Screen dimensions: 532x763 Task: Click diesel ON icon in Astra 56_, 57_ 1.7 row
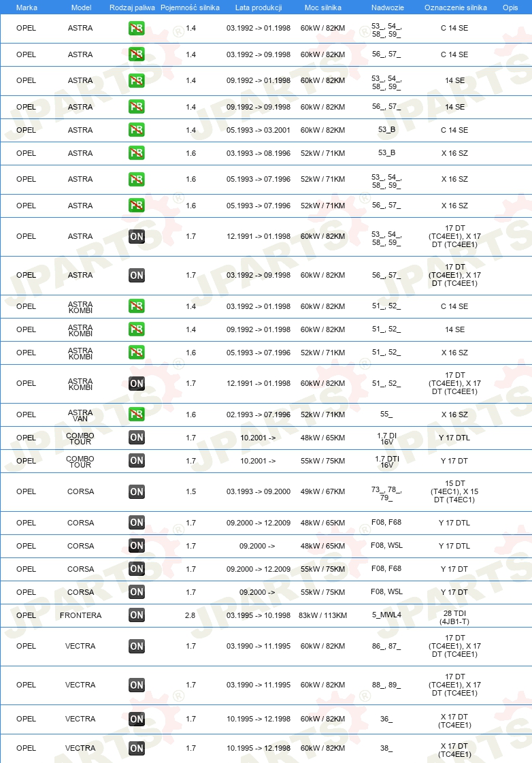(137, 276)
